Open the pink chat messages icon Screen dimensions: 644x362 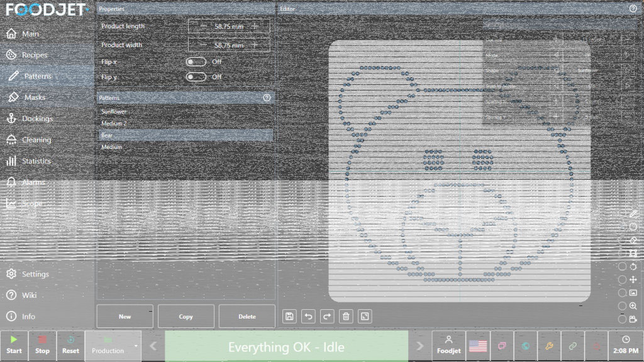(x=502, y=346)
